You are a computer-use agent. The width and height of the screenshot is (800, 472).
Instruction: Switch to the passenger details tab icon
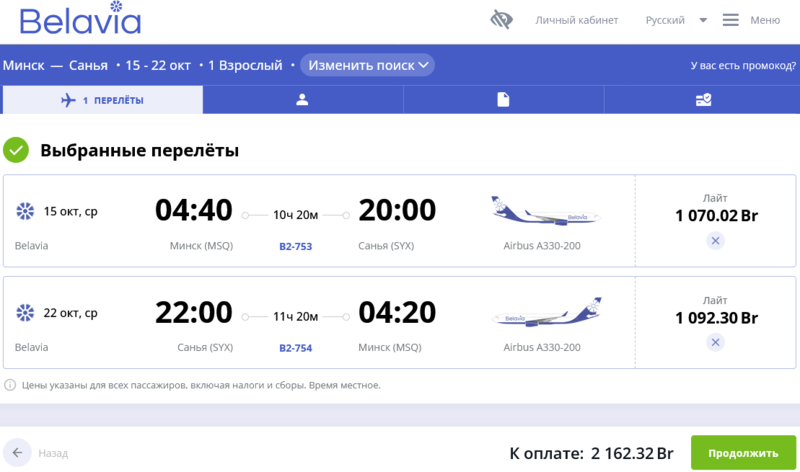coord(302,100)
